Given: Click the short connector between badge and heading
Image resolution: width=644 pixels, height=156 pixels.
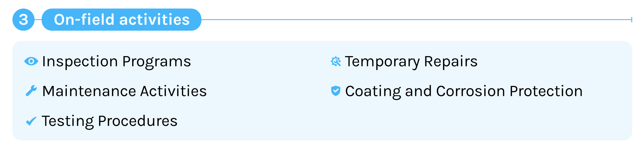Looking at the screenshot, I should click(38, 20).
